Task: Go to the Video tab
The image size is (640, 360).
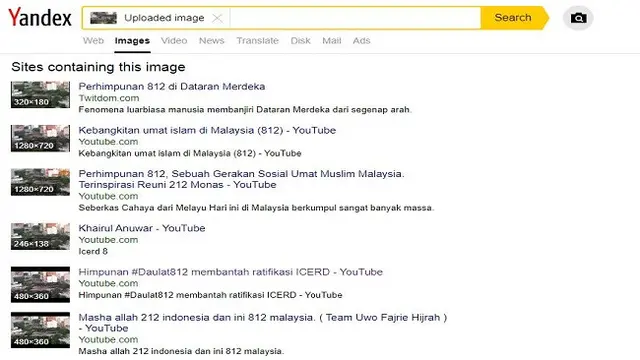Action: 174,41
